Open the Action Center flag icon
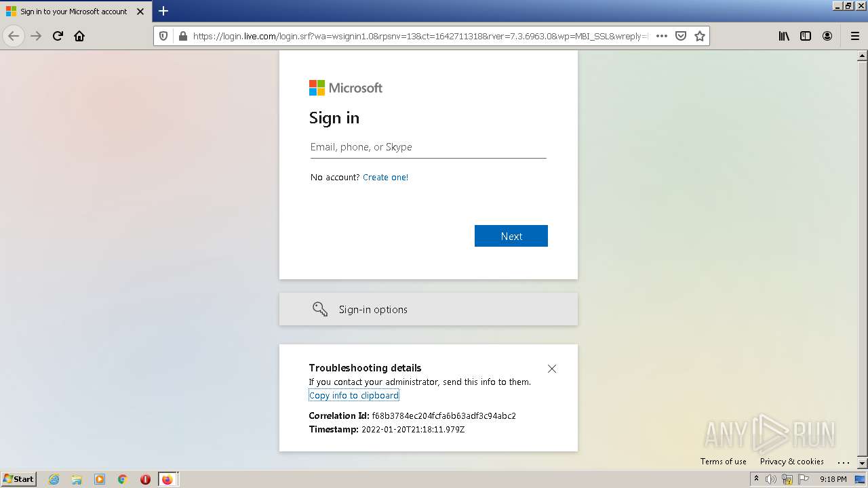868x488 pixels. (804, 479)
